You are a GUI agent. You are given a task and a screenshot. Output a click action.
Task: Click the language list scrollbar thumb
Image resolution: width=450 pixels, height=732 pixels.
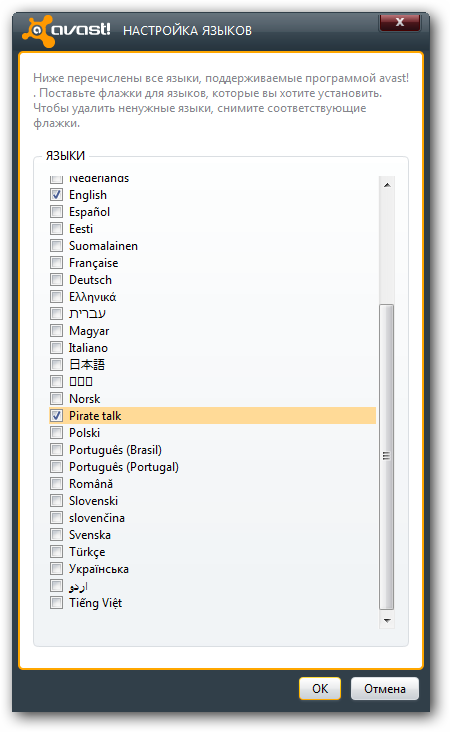387,457
